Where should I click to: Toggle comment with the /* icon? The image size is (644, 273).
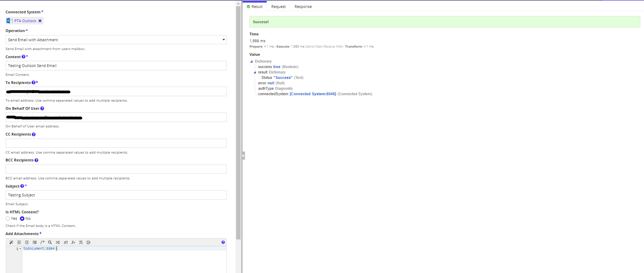[x=42, y=242]
